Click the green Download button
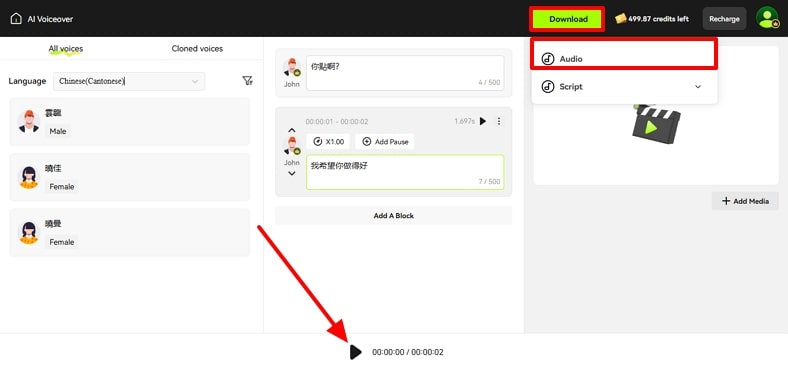788x370 pixels. click(568, 19)
